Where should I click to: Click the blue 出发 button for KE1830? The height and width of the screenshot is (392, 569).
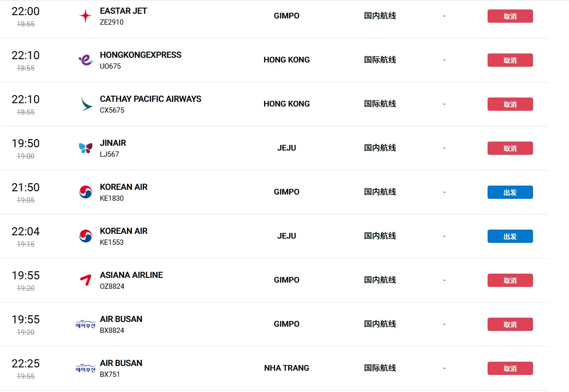coord(510,192)
